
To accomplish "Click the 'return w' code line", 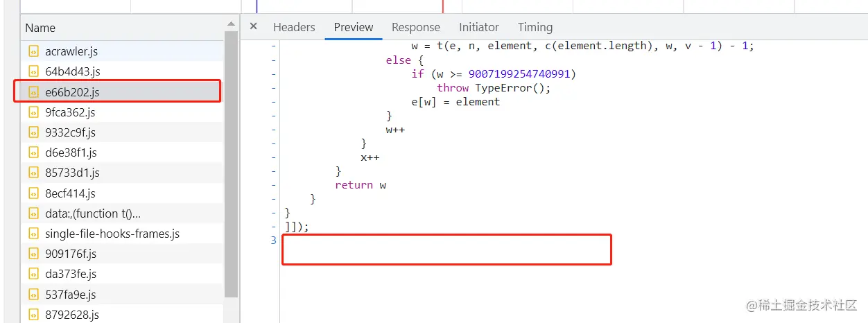I will [361, 185].
